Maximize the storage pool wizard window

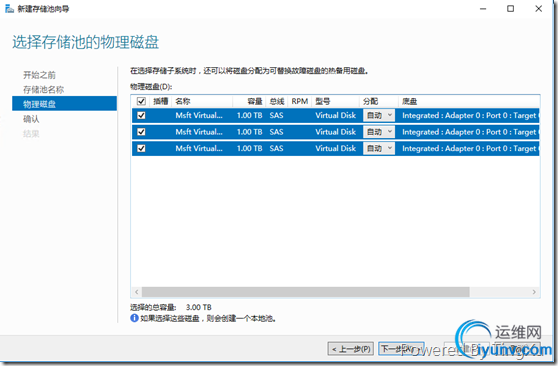[x=510, y=9]
